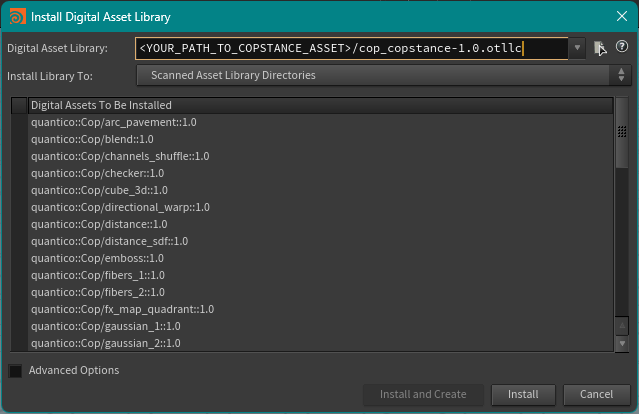Close the Install Digital Asset Library dialog

[x=619, y=16]
